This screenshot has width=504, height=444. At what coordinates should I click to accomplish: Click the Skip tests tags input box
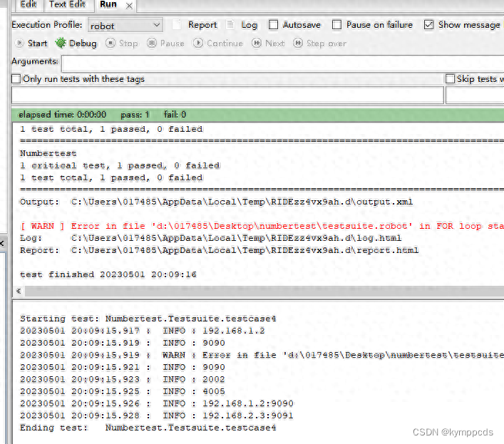click(x=475, y=95)
